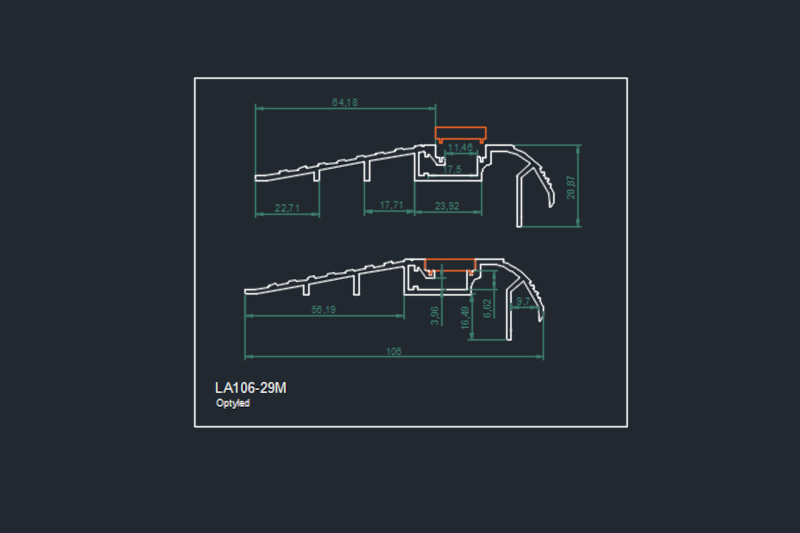The width and height of the screenshot is (800, 533).
Task: Click the LA106-29M title label
Action: tap(250, 388)
